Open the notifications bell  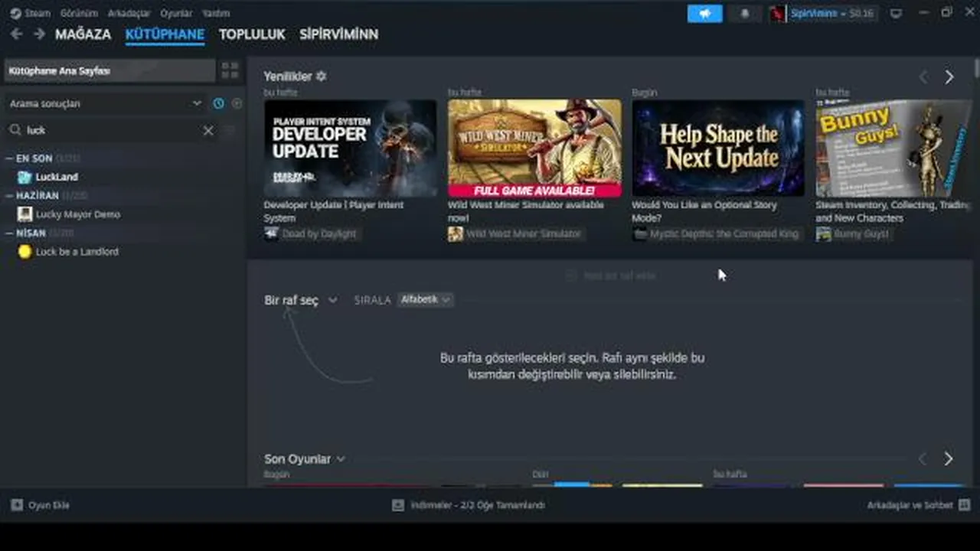(x=744, y=14)
